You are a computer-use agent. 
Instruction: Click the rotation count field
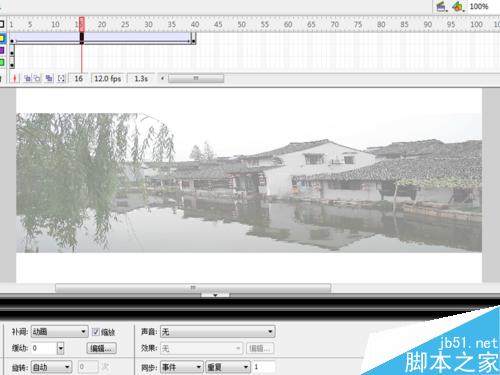89,367
